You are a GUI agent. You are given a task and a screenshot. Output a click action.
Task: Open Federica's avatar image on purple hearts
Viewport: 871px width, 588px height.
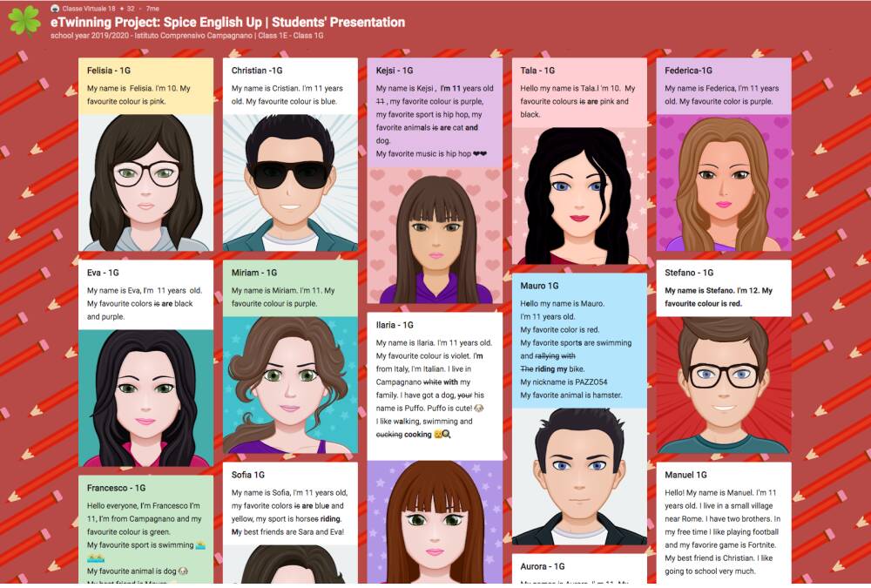(723, 183)
